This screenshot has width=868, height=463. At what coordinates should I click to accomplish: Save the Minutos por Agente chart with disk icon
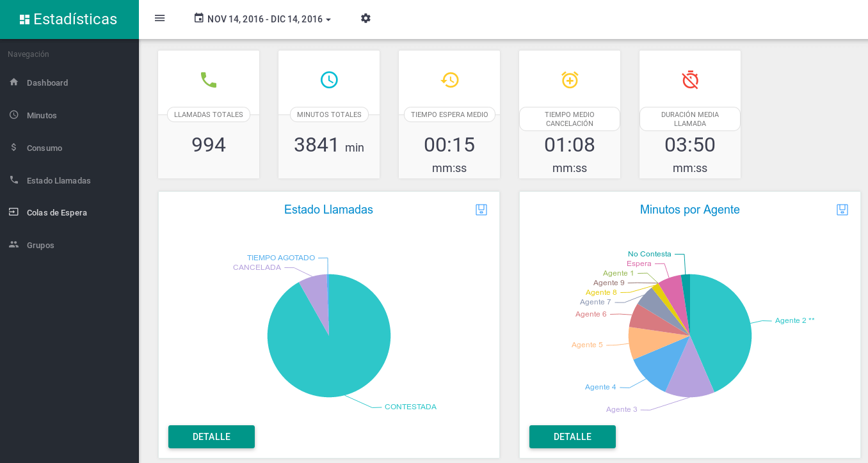[x=842, y=210]
